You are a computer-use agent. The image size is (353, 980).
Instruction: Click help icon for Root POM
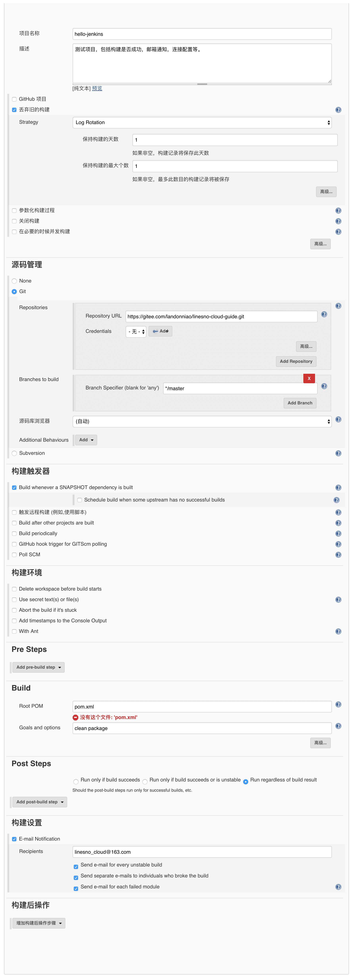338,705
